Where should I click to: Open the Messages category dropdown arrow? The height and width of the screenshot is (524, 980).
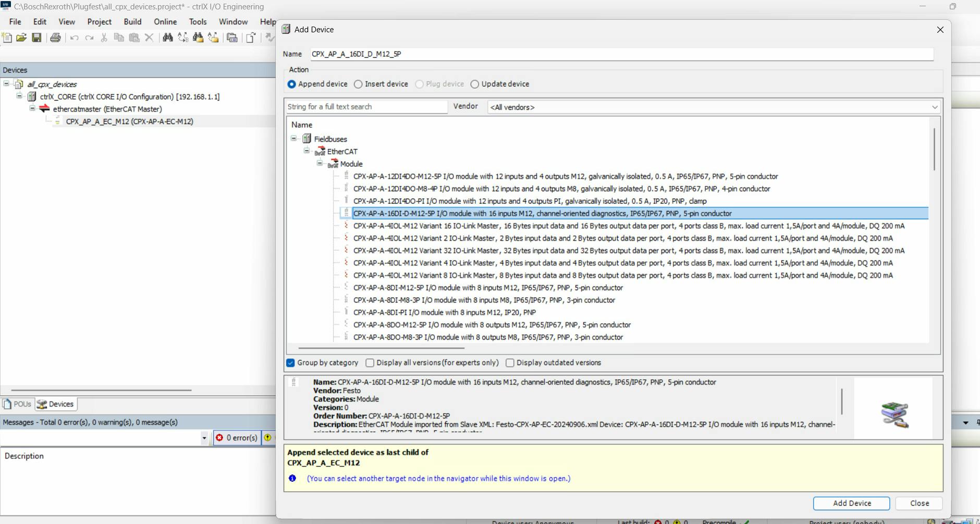pos(204,438)
